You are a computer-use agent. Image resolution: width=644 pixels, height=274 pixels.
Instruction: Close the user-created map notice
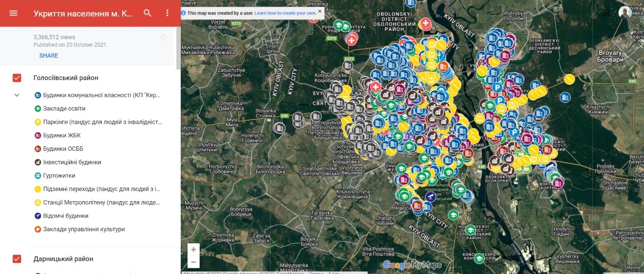click(319, 11)
